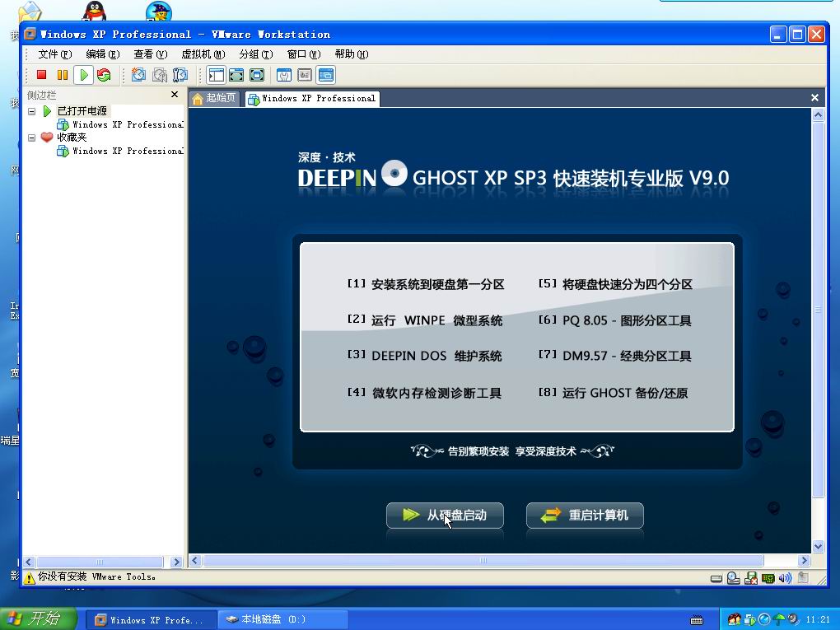Click the VM view horizontal scrollbar thumb
This screenshot has height=630, width=840.
coord(483,560)
